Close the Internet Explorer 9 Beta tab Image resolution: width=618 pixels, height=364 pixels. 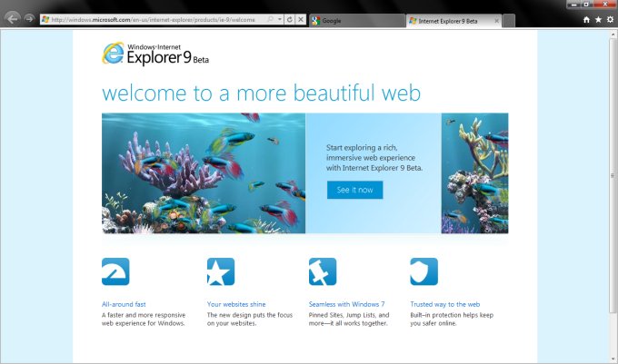pyautogui.click(x=496, y=21)
